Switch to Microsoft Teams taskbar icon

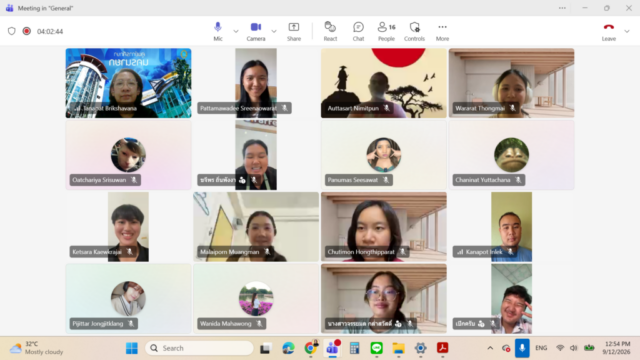click(333, 348)
